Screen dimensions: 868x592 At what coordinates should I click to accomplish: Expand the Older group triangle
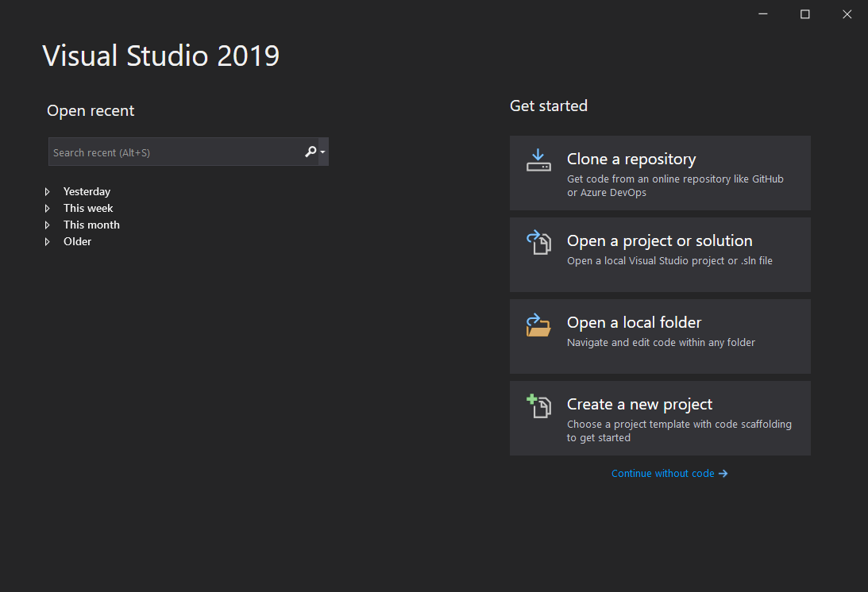[x=47, y=241]
